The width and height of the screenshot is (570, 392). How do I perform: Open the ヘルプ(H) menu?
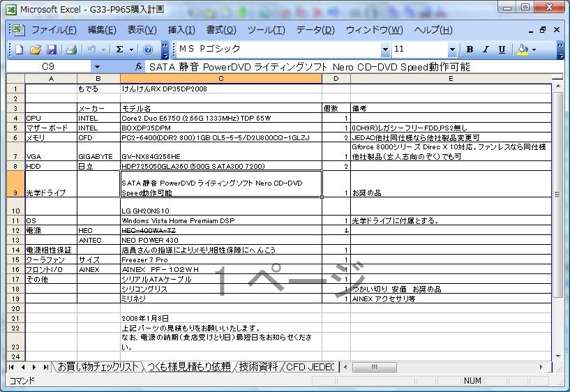[433, 30]
